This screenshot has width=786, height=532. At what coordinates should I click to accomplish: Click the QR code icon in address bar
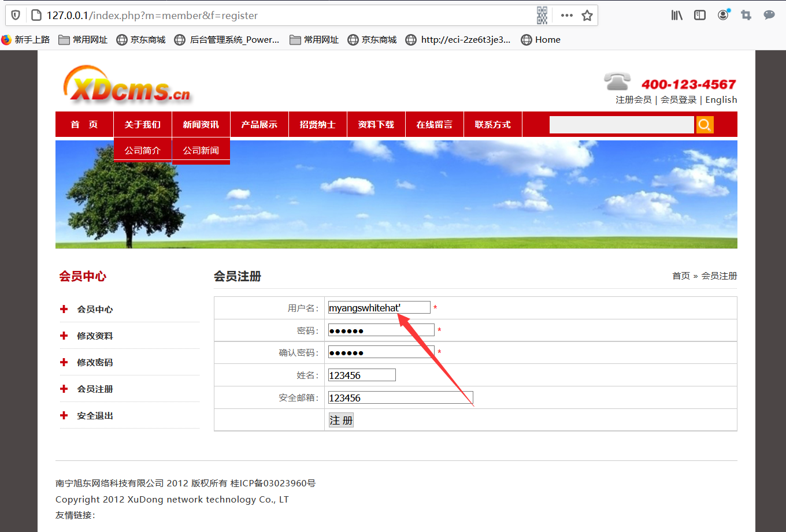tap(542, 16)
